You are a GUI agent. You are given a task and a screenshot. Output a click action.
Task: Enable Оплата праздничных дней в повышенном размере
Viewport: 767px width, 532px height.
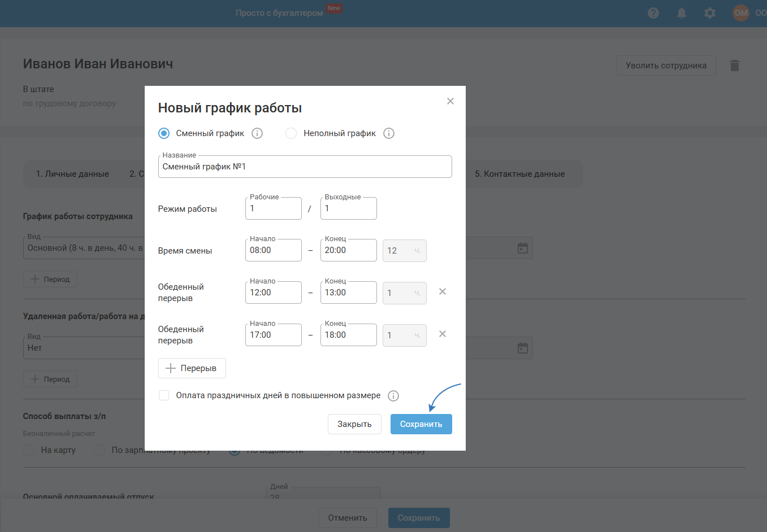pyautogui.click(x=164, y=395)
